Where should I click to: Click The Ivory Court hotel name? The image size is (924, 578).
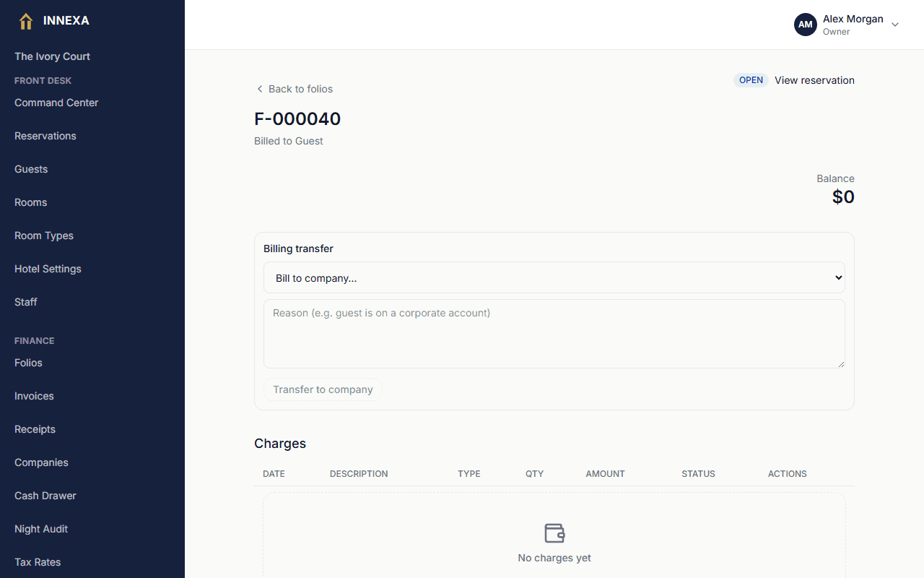click(52, 56)
